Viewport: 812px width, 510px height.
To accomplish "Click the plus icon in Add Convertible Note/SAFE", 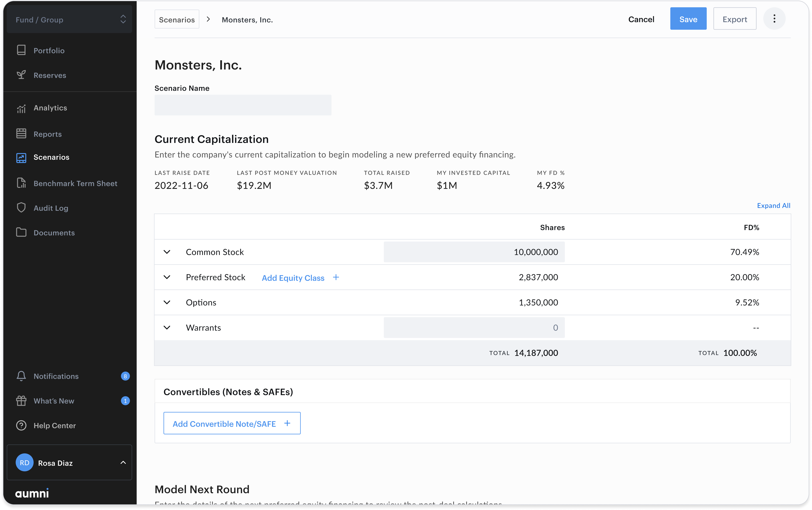I will click(287, 423).
